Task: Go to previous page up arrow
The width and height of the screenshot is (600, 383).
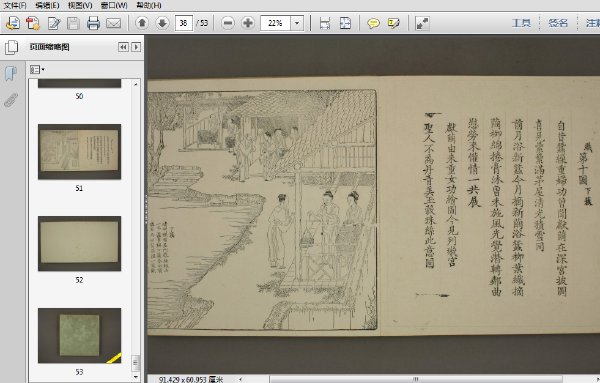Action: click(x=142, y=23)
